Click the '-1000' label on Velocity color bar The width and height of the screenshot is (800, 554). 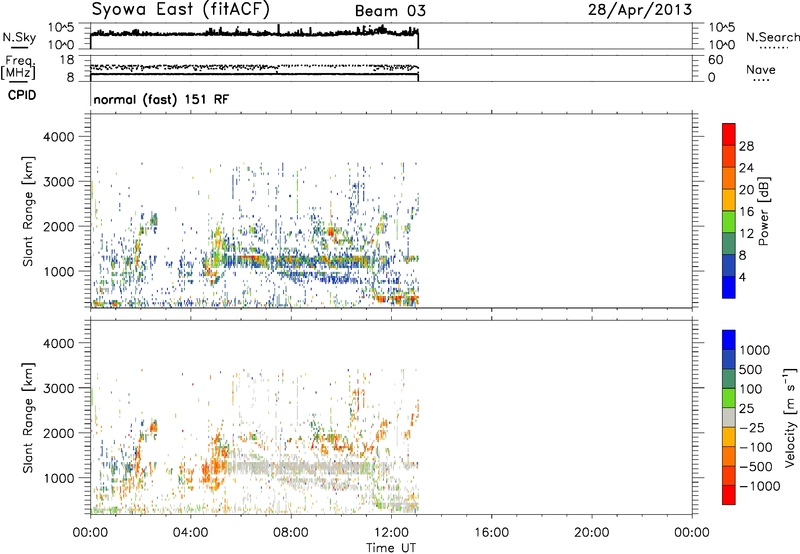pyautogui.click(x=759, y=486)
